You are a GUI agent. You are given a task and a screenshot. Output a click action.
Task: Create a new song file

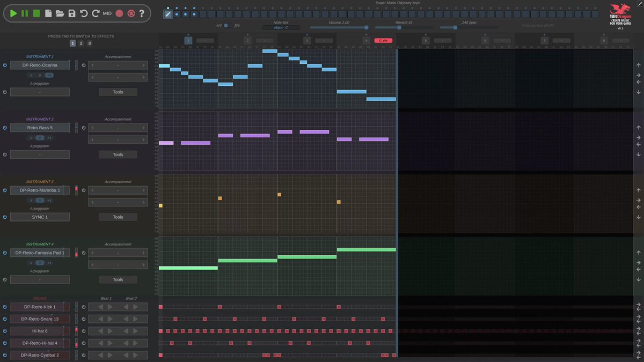(x=48, y=13)
